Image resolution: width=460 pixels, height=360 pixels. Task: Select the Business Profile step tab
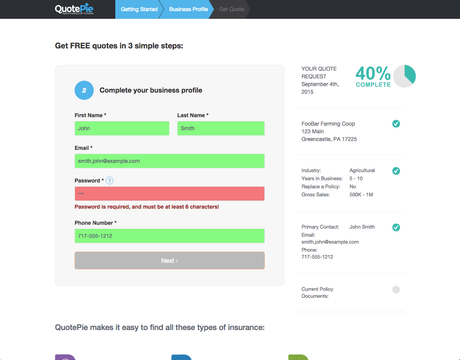188,9
